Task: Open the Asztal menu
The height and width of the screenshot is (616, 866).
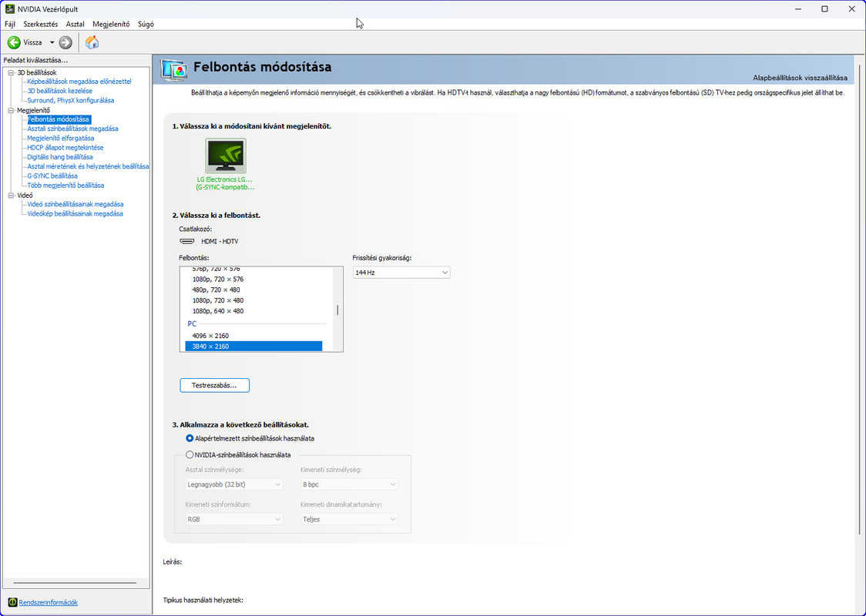Action: (75, 25)
